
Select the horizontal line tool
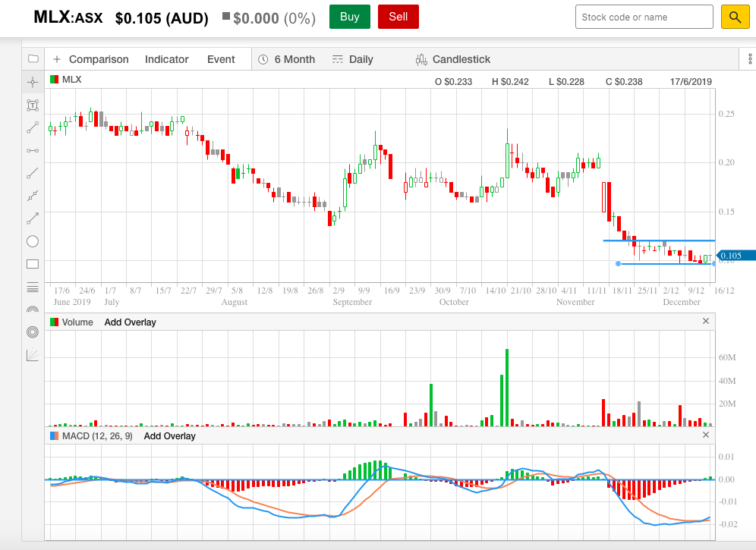coord(33,151)
